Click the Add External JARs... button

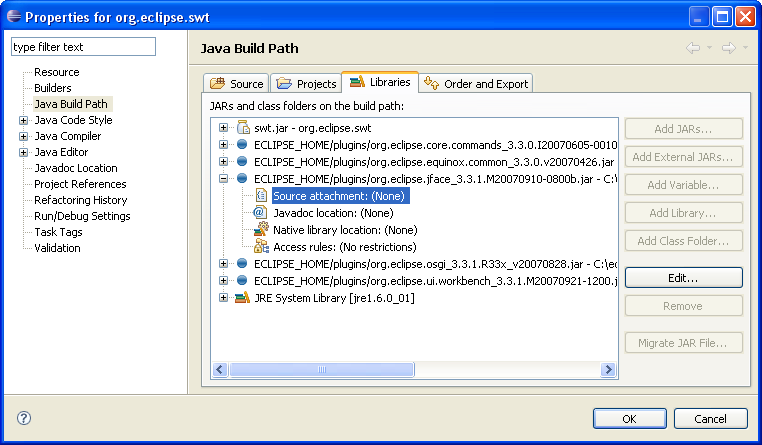(683, 156)
